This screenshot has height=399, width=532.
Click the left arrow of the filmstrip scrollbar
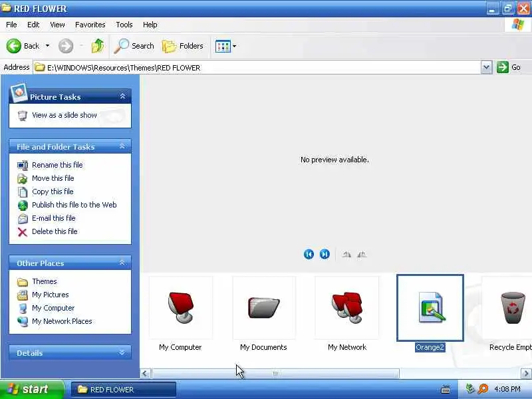click(145, 374)
